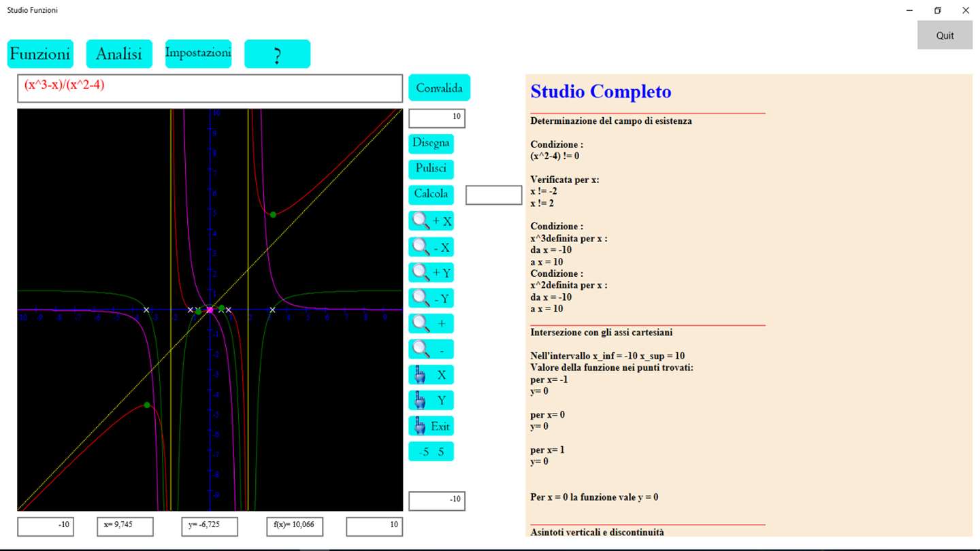Click the f(x)= 10,066 readout box
This screenshot has width=980, height=551.
point(295,527)
